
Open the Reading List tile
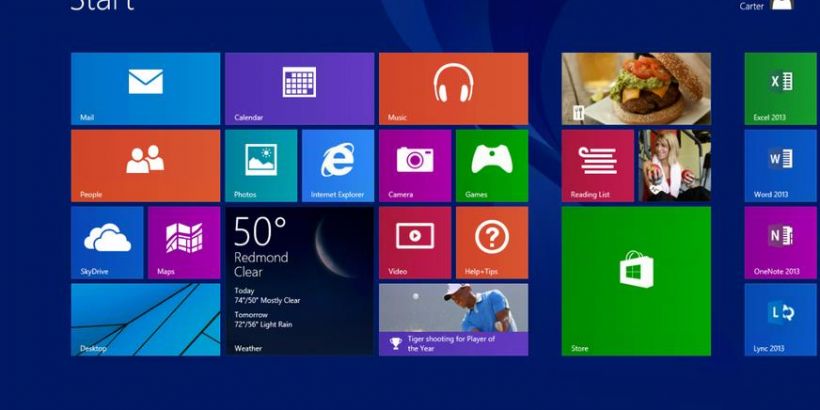(597, 165)
